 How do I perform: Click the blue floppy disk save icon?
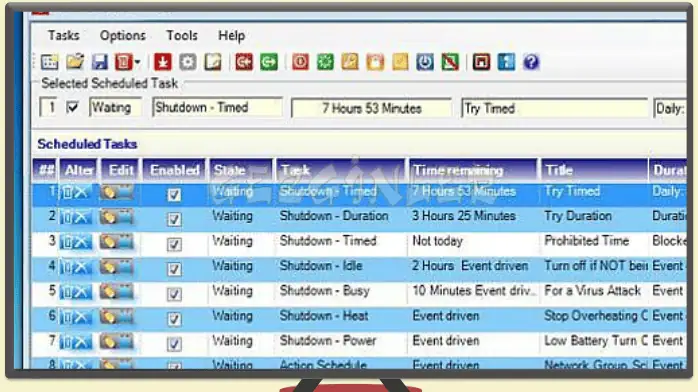pos(100,62)
